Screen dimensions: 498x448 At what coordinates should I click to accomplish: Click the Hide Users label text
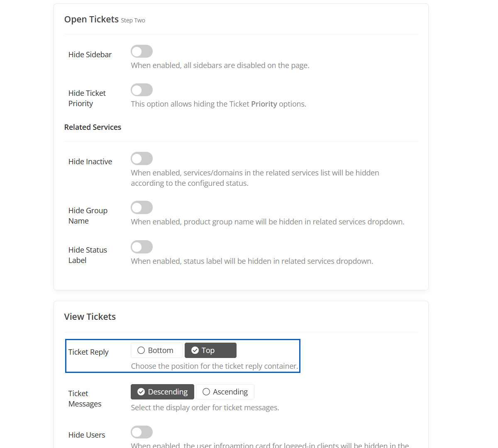87,435
